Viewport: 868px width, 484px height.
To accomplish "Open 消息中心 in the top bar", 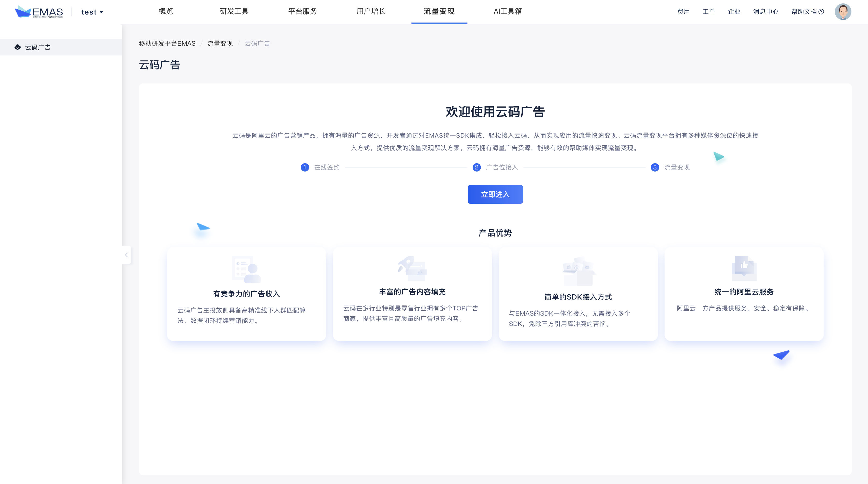I will 766,12.
